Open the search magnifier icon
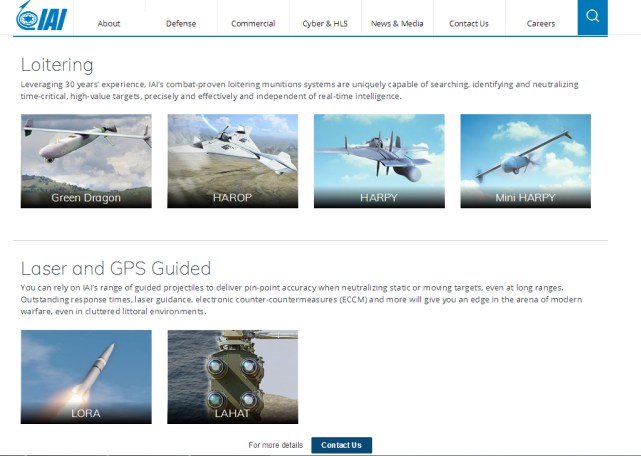 (x=592, y=17)
